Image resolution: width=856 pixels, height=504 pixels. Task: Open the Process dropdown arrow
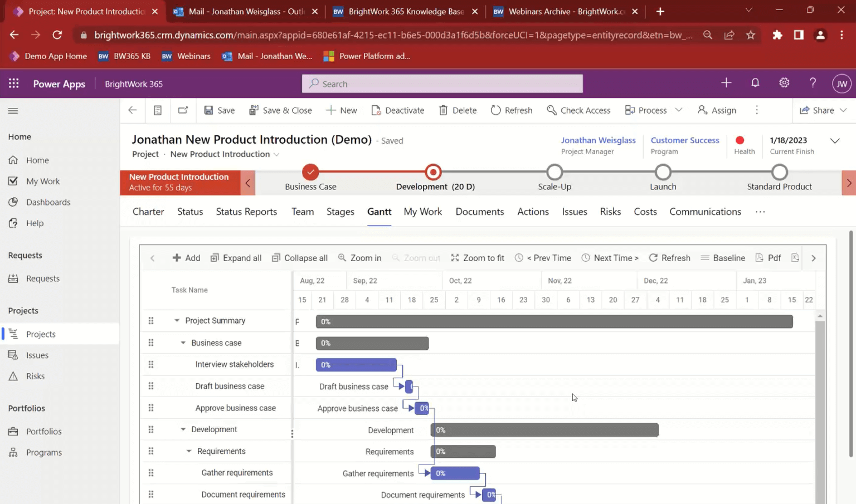(x=679, y=110)
